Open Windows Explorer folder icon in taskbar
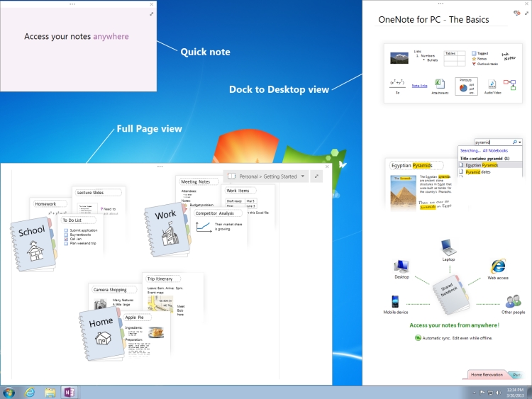 click(x=50, y=393)
